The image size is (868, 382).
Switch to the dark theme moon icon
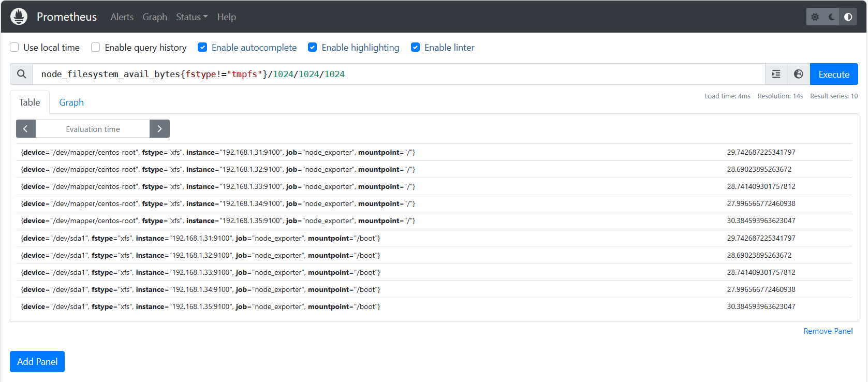click(832, 17)
